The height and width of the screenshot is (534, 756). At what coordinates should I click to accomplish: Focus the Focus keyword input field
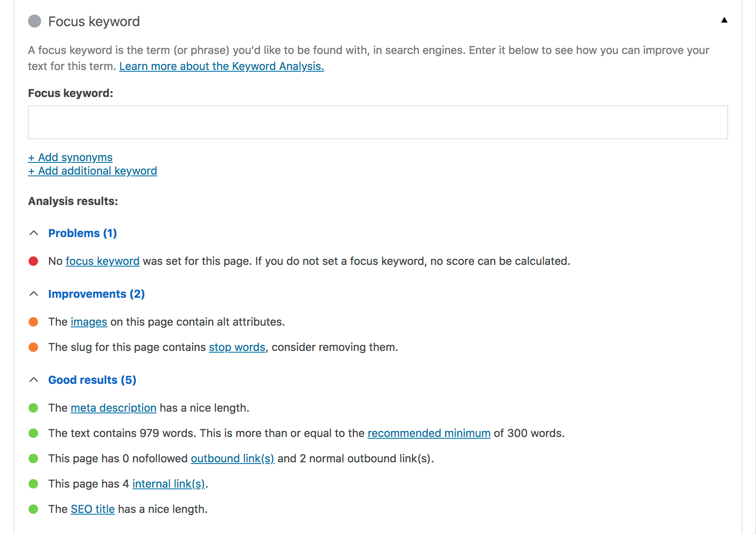coord(378,122)
